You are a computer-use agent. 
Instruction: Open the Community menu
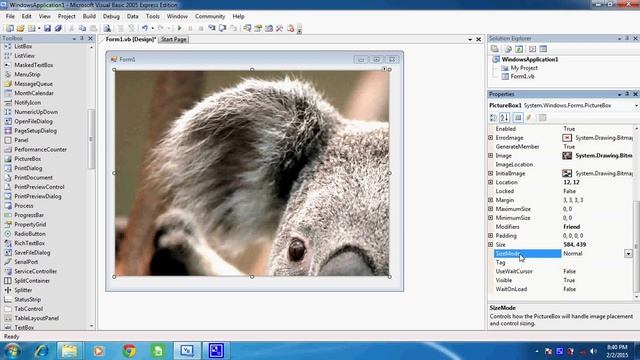pyautogui.click(x=210, y=16)
